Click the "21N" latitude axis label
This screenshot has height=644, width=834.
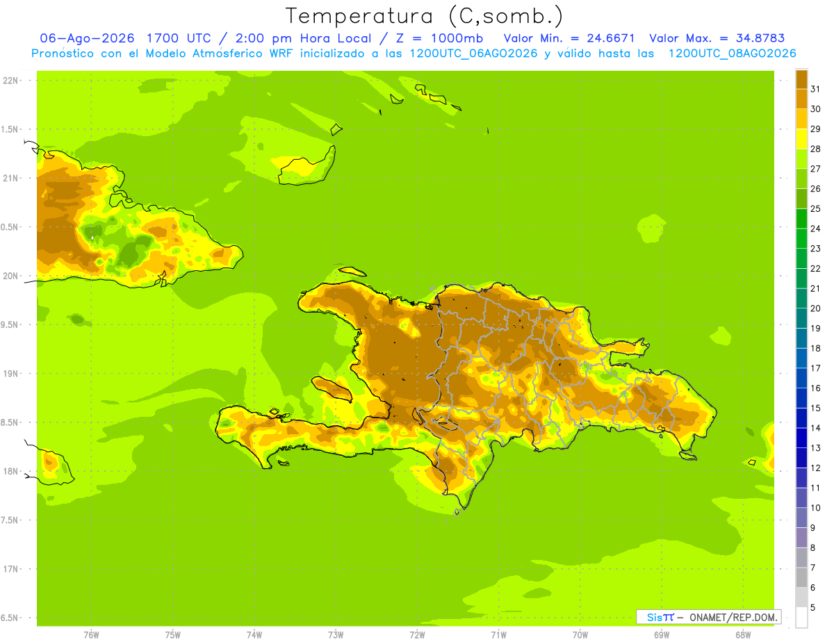(10, 179)
